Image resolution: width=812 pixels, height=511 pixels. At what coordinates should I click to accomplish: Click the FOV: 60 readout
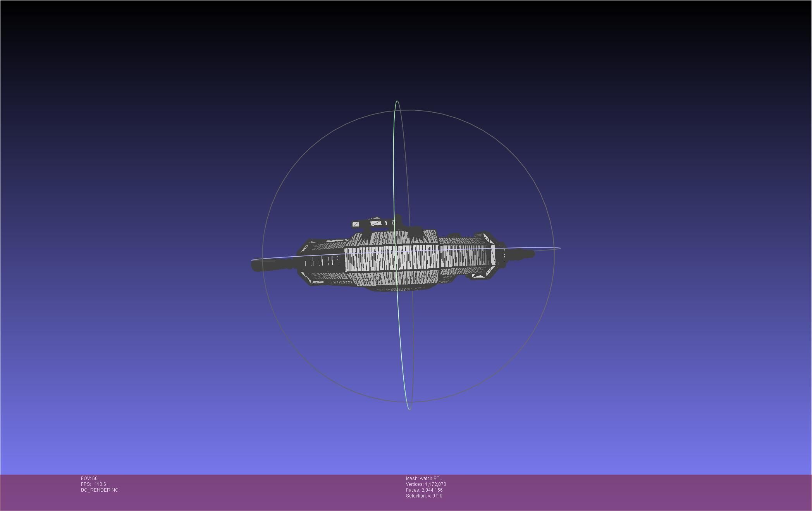pos(89,478)
